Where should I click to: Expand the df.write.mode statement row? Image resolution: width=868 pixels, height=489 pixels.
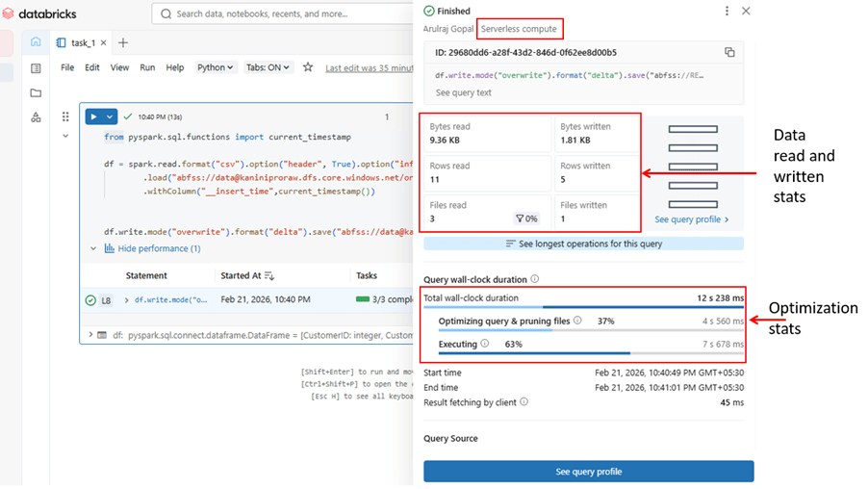coord(125,300)
